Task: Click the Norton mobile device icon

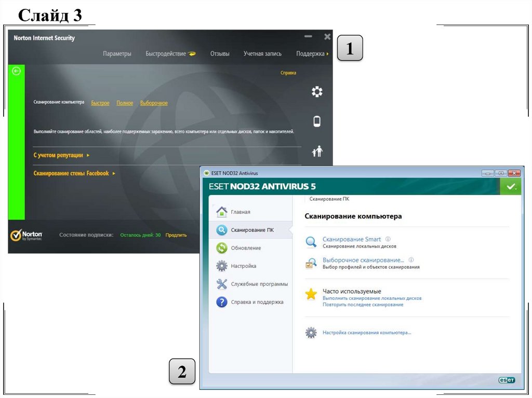Action: click(317, 121)
